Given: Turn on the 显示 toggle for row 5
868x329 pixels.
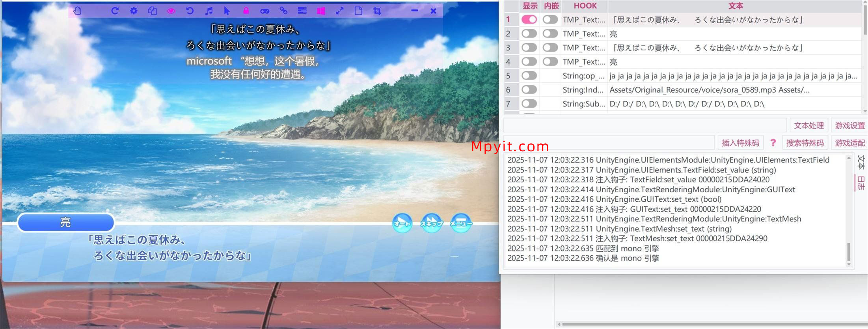Looking at the screenshot, I should [x=529, y=76].
